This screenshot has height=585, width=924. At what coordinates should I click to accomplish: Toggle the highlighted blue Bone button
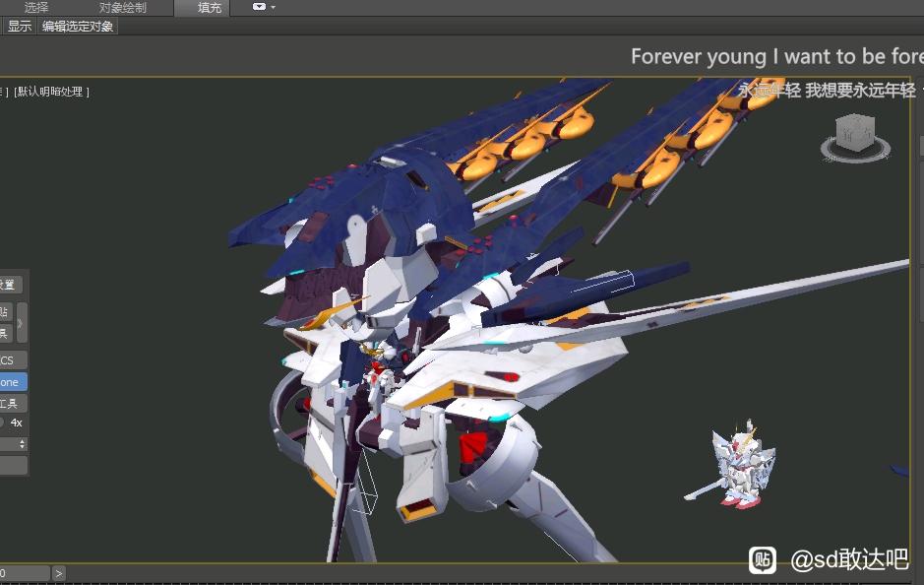[13, 382]
